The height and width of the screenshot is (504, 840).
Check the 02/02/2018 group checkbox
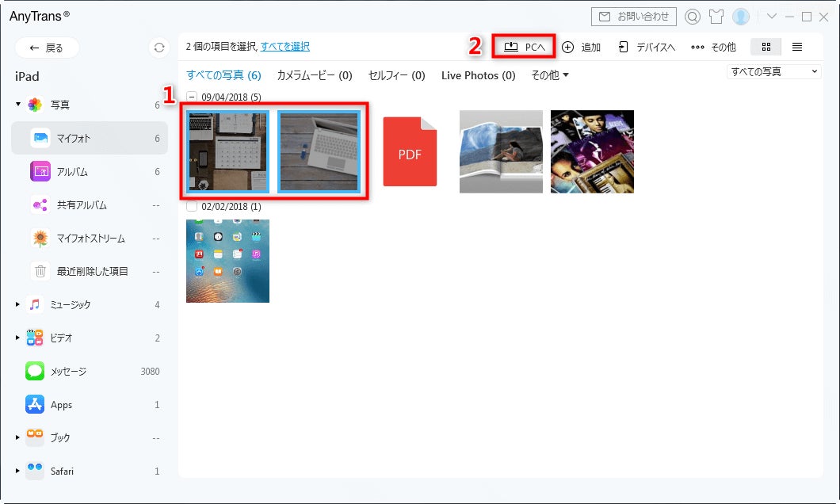pos(192,206)
